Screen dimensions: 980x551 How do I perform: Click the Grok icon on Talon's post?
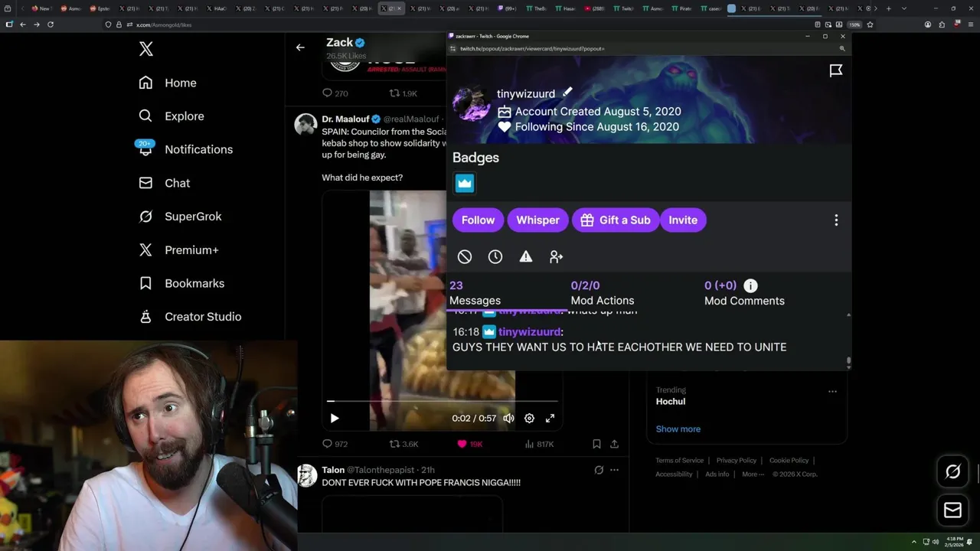click(x=599, y=470)
